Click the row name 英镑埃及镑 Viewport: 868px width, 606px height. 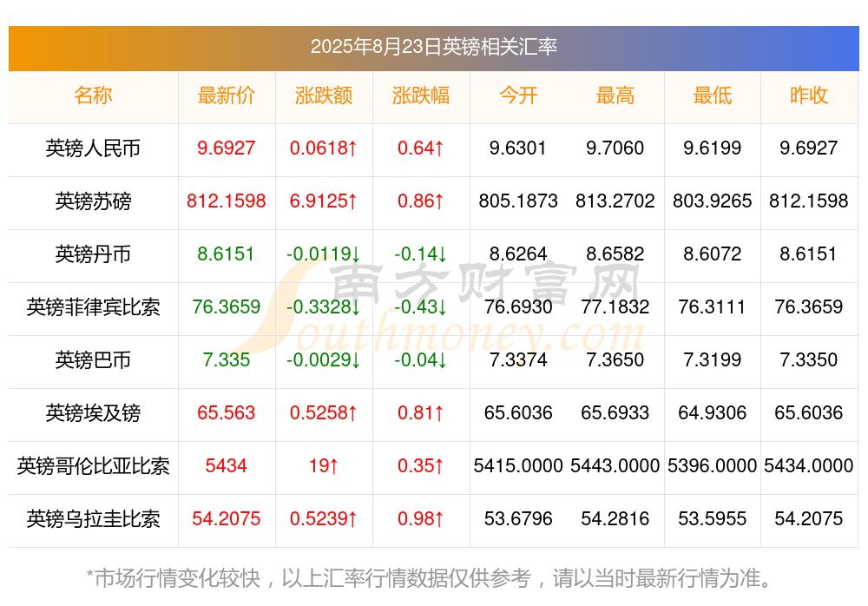tap(93, 412)
